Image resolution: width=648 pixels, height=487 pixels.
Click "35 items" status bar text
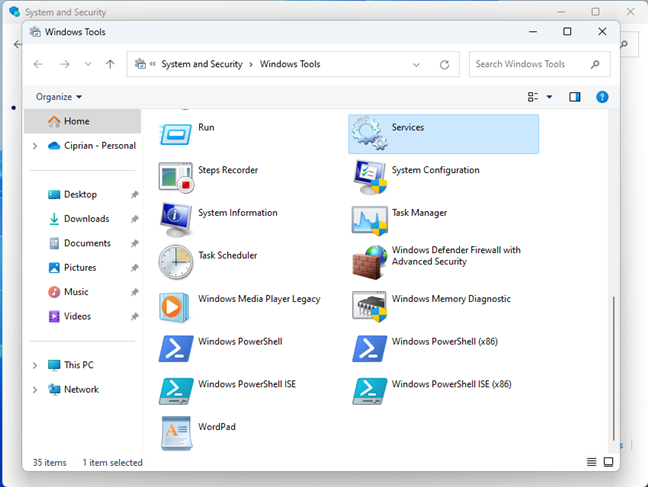coord(50,462)
